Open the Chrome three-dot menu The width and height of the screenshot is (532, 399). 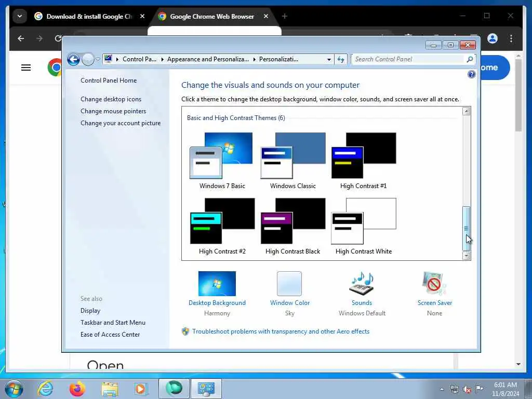pyautogui.click(x=511, y=38)
